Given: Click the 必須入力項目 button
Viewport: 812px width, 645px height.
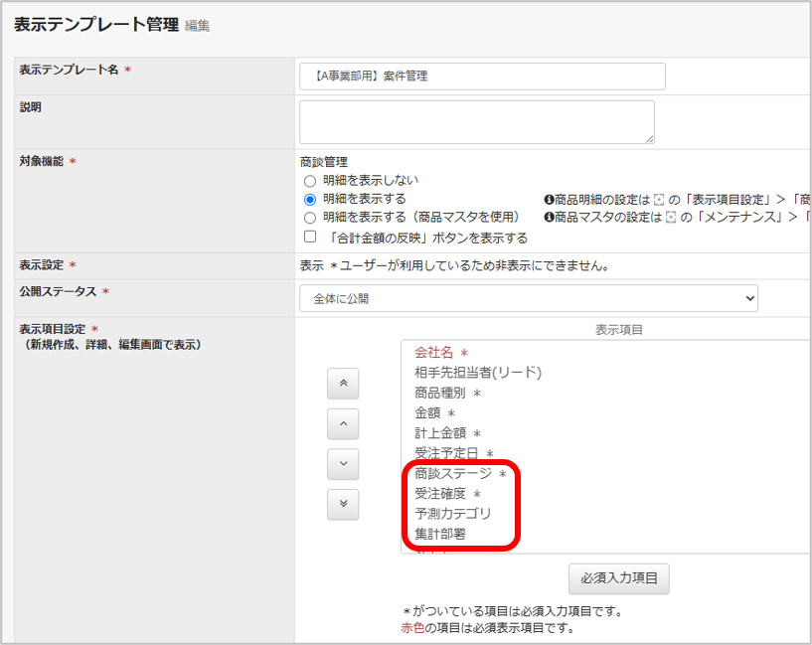Looking at the screenshot, I should click(619, 578).
